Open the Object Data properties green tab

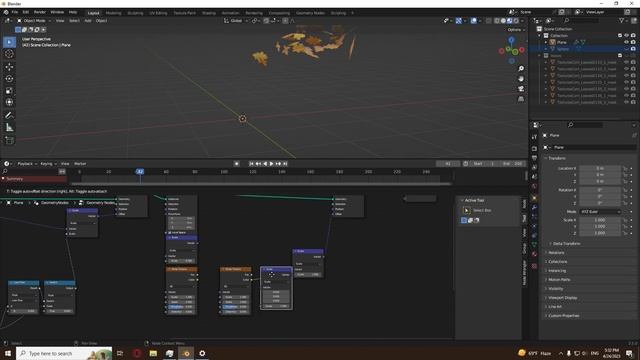(x=534, y=244)
